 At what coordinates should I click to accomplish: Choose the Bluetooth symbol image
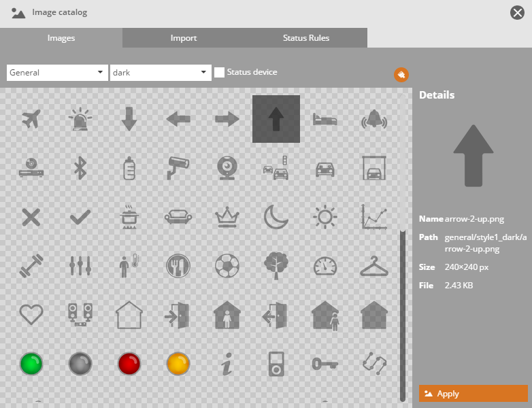pyautogui.click(x=80, y=168)
